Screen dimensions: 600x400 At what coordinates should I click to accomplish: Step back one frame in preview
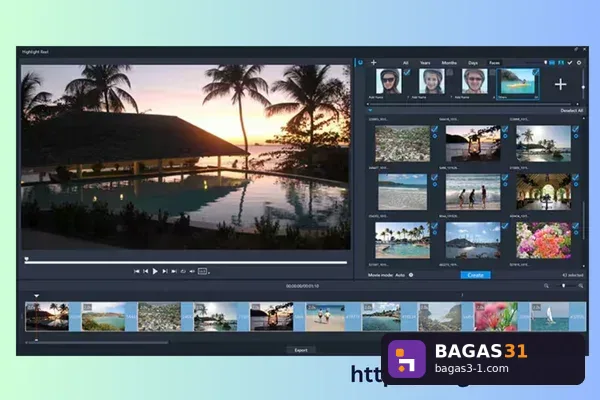tap(146, 271)
